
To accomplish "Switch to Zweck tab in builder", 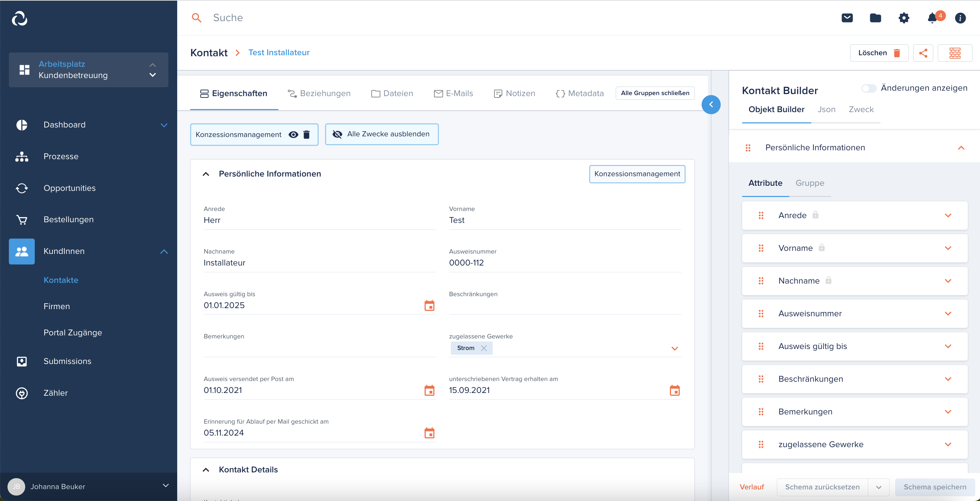I will 861,109.
